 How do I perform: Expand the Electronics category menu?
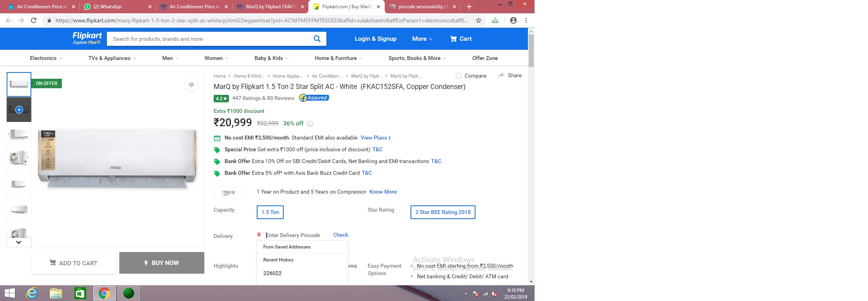tap(46, 58)
